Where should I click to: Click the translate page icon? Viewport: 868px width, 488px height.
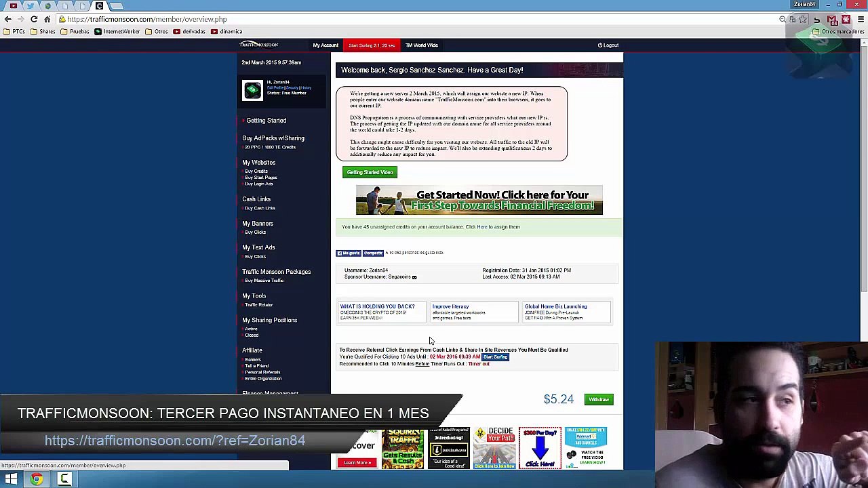click(792, 19)
